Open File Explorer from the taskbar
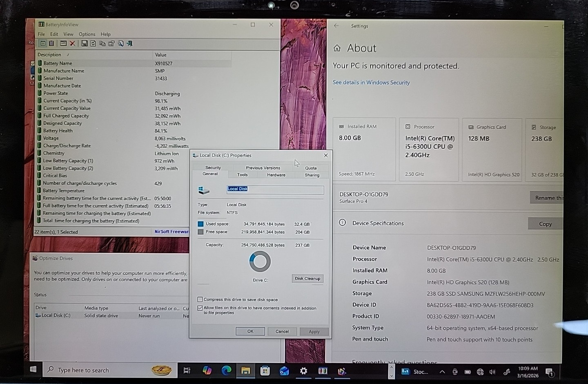The height and width of the screenshot is (384, 588). tap(245, 371)
